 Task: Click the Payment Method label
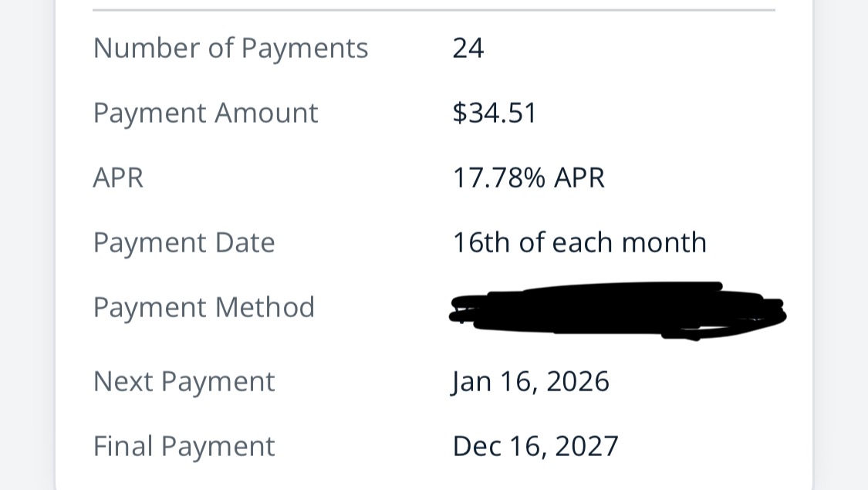pos(204,308)
